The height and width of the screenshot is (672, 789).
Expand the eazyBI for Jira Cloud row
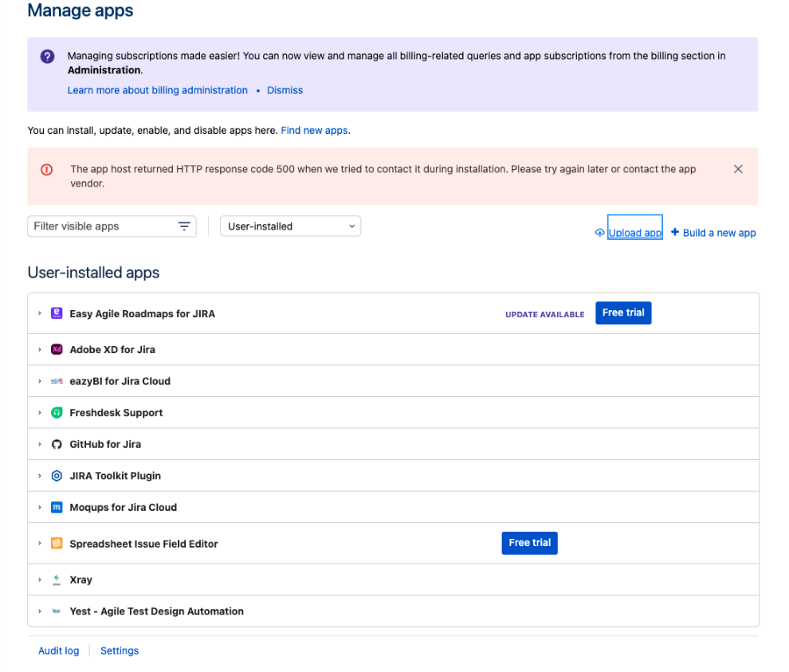click(x=40, y=381)
